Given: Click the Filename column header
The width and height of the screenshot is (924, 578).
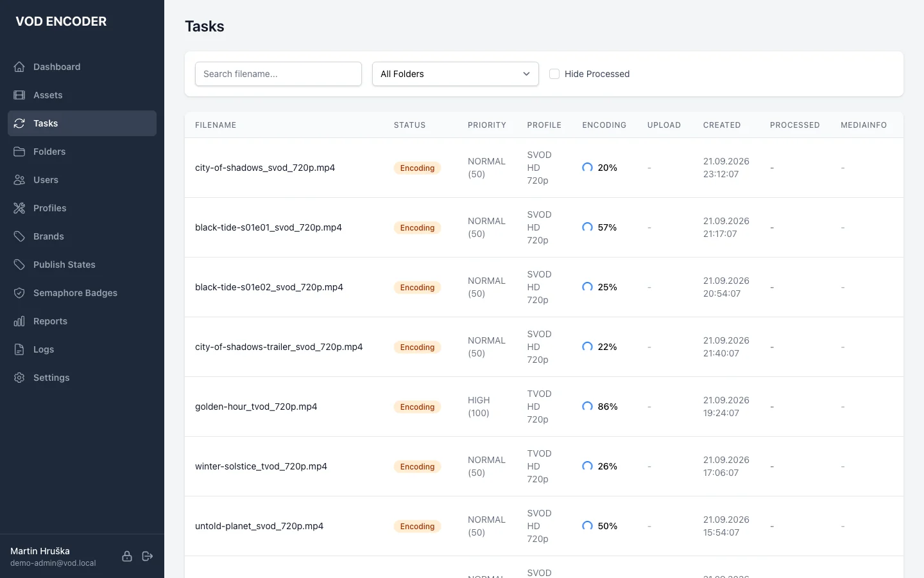Looking at the screenshot, I should click(x=216, y=125).
